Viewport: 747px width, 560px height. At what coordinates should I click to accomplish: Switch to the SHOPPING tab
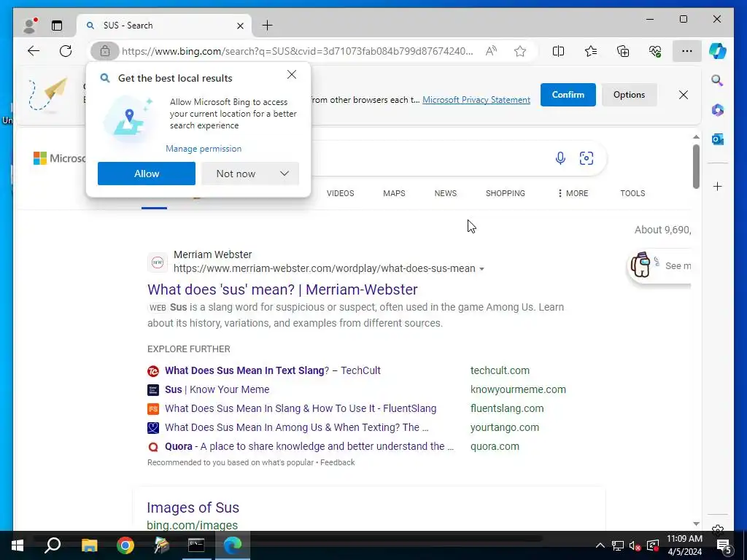pos(505,193)
